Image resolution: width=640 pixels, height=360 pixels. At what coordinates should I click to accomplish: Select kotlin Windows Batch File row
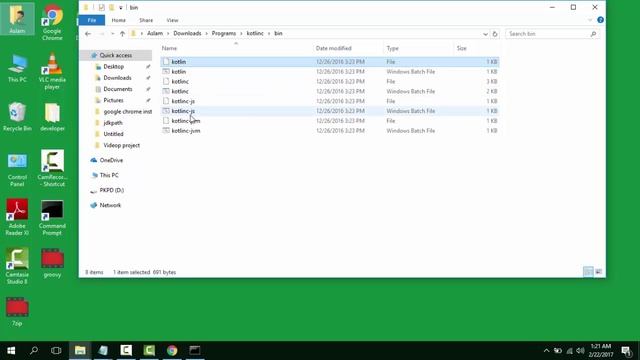tap(330, 71)
